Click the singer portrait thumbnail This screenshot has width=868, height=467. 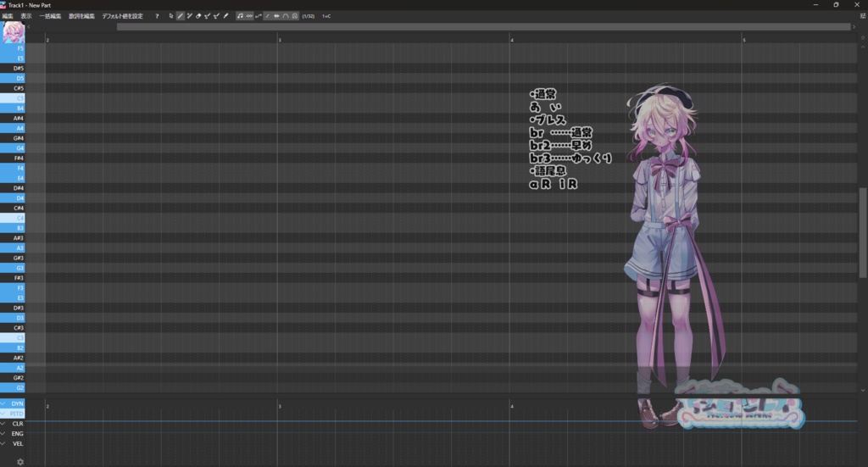[13, 33]
